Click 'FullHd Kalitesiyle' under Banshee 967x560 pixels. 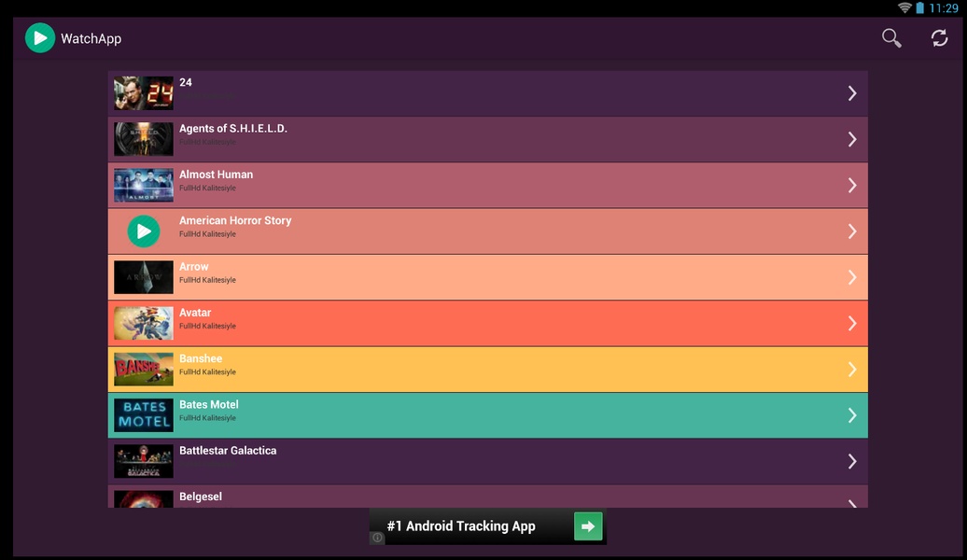(x=207, y=371)
